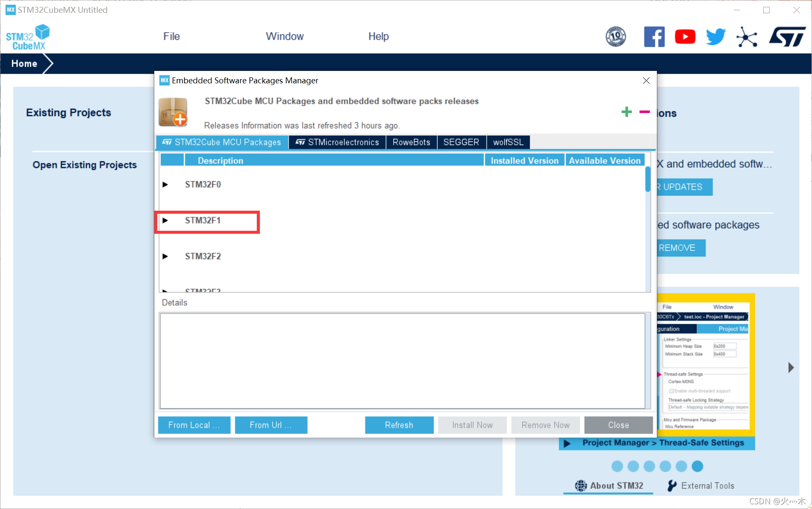Expand the STM32F1 package row
This screenshot has height=509, width=812.
[x=165, y=221]
